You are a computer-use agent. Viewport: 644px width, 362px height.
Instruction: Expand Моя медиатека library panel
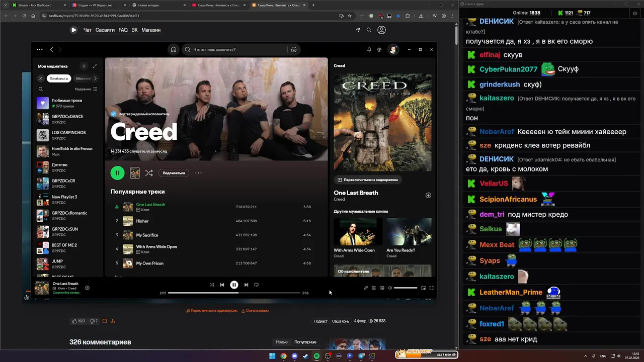[95, 66]
